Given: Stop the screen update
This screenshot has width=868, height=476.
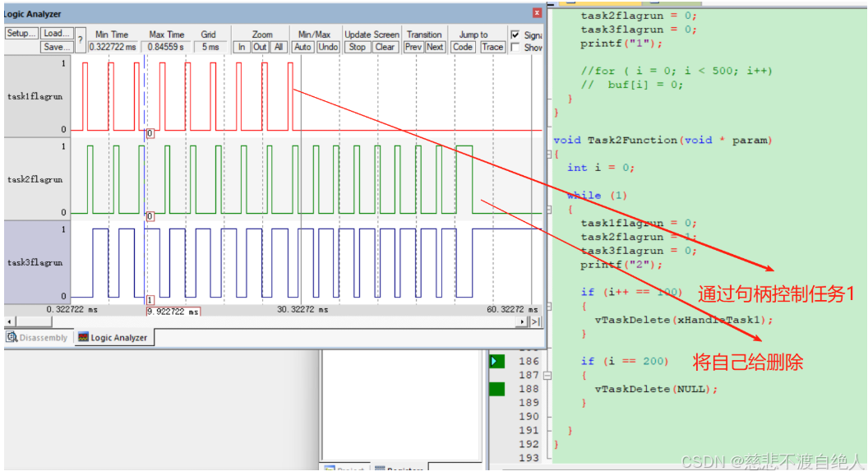Looking at the screenshot, I should click(357, 47).
